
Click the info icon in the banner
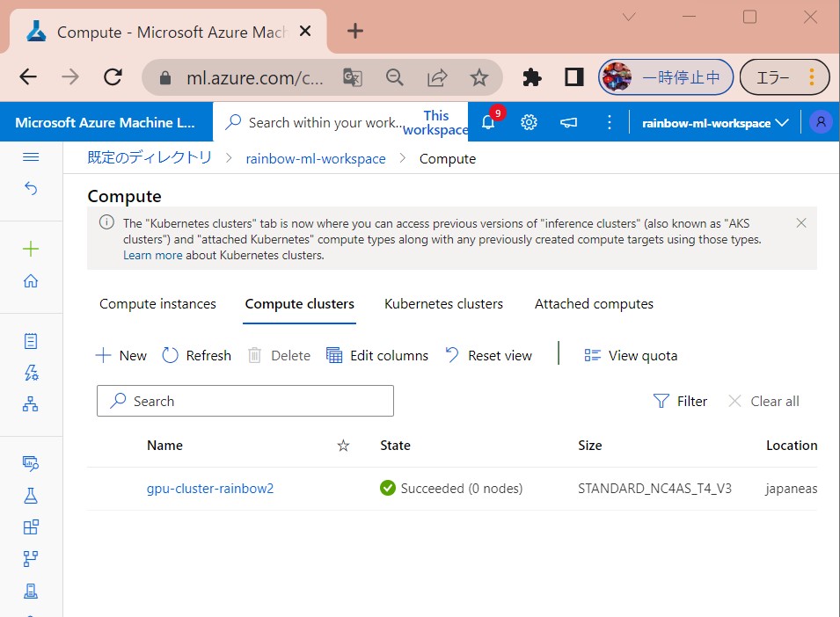coord(106,222)
